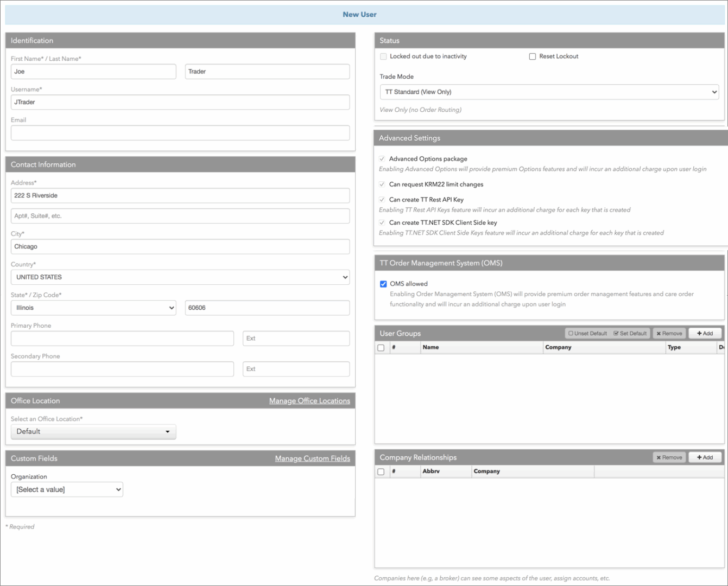Image resolution: width=728 pixels, height=586 pixels.
Task: Click Unset Default in User Groups header
Action: click(x=587, y=333)
